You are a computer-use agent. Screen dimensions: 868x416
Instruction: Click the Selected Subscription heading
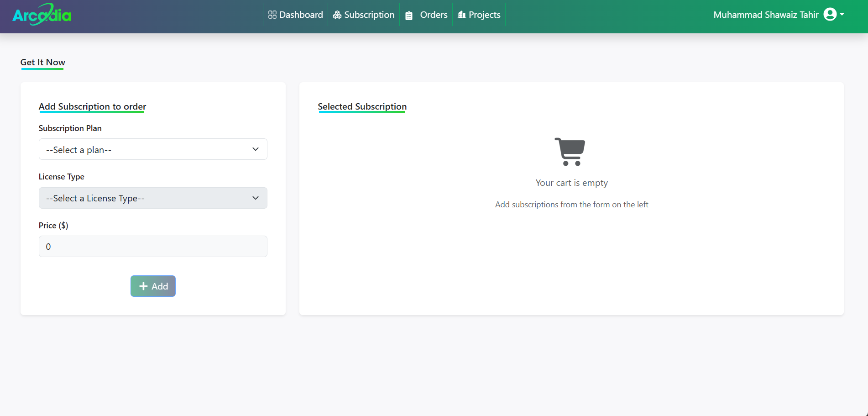[x=362, y=106]
